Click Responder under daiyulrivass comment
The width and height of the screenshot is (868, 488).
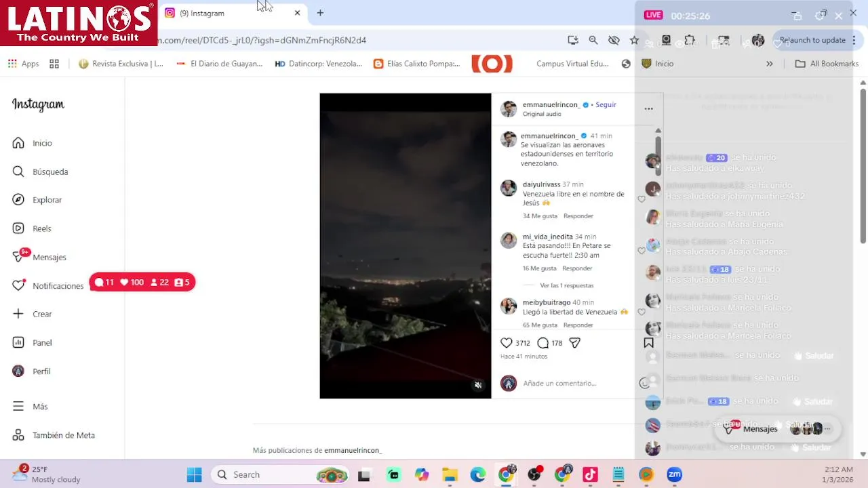(578, 216)
